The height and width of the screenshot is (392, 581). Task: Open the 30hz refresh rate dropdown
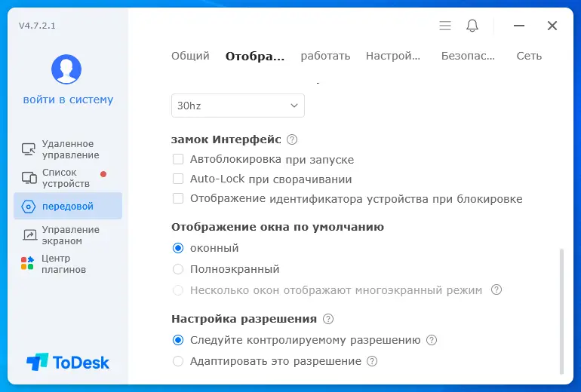(x=238, y=106)
